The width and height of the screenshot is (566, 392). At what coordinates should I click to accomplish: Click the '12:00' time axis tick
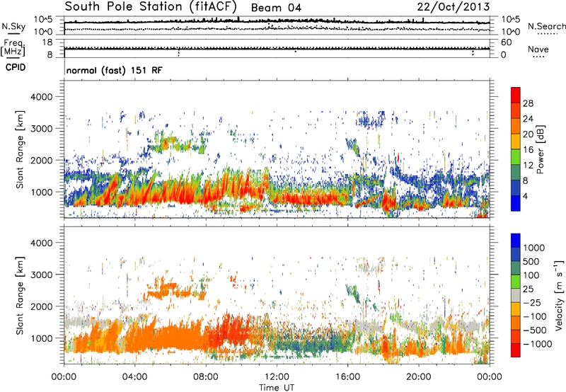(x=277, y=377)
